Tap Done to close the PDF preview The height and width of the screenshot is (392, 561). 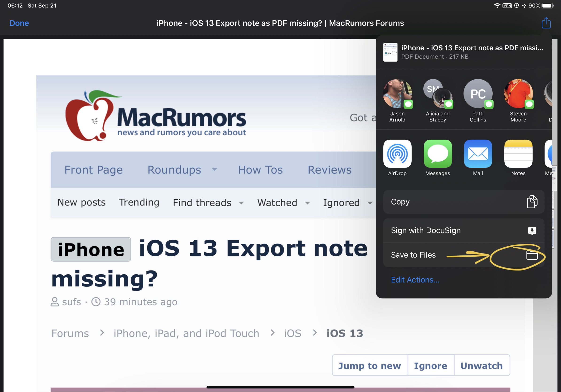tap(19, 23)
